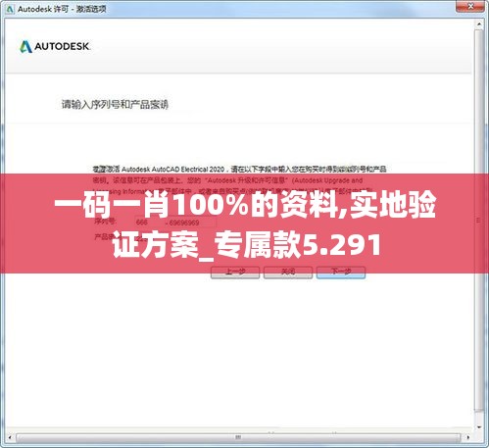Click the horizontal scrollbar left arrow
The height and width of the screenshot is (448, 489).
(x=10, y=437)
